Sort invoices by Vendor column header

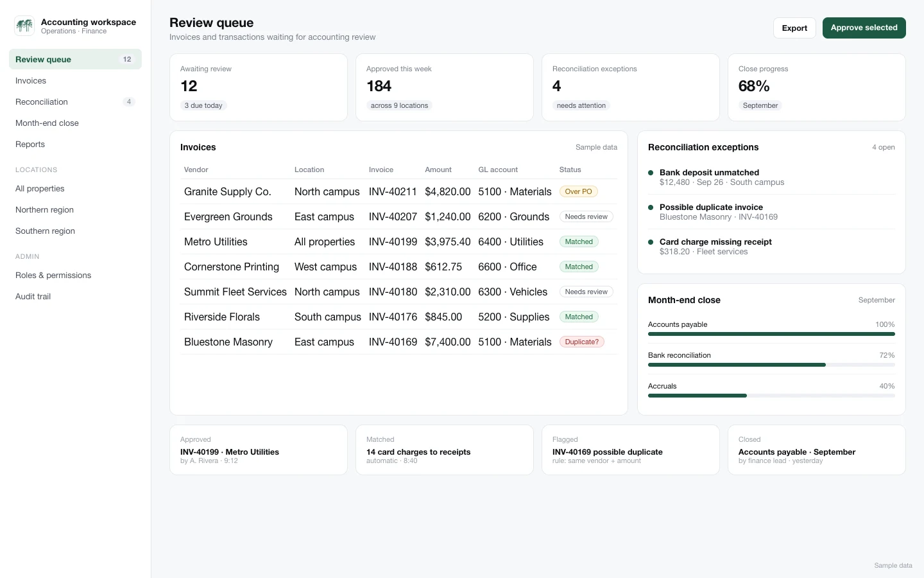coord(196,170)
